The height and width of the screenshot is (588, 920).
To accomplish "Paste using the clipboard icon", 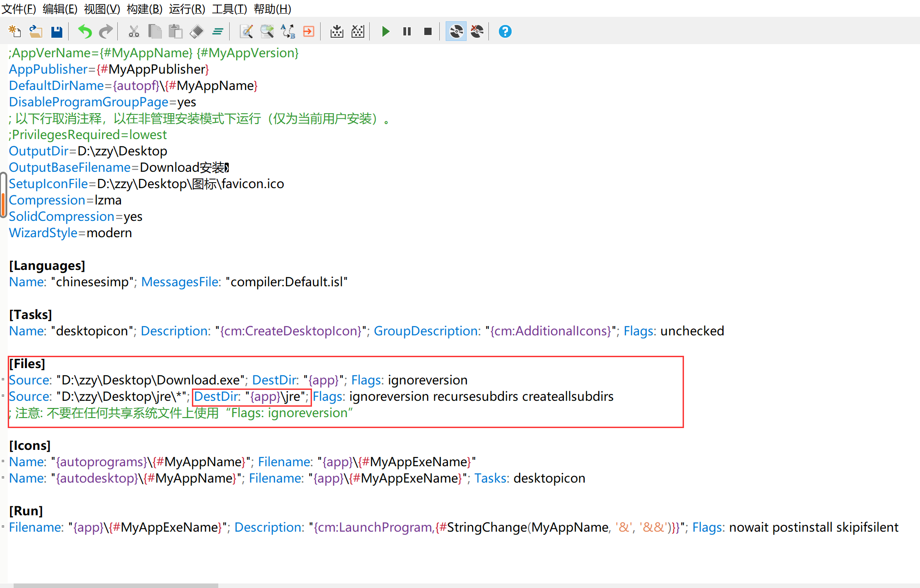I will pos(176,31).
